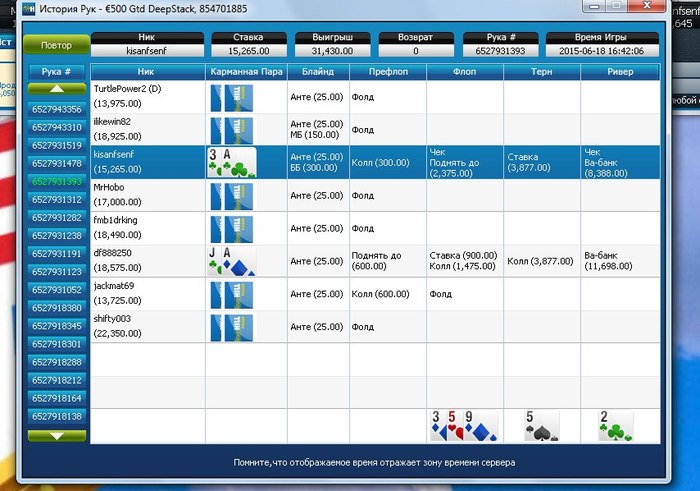Select hand 6527943356 in the list
Screen dimensions: 700x491
57,109
